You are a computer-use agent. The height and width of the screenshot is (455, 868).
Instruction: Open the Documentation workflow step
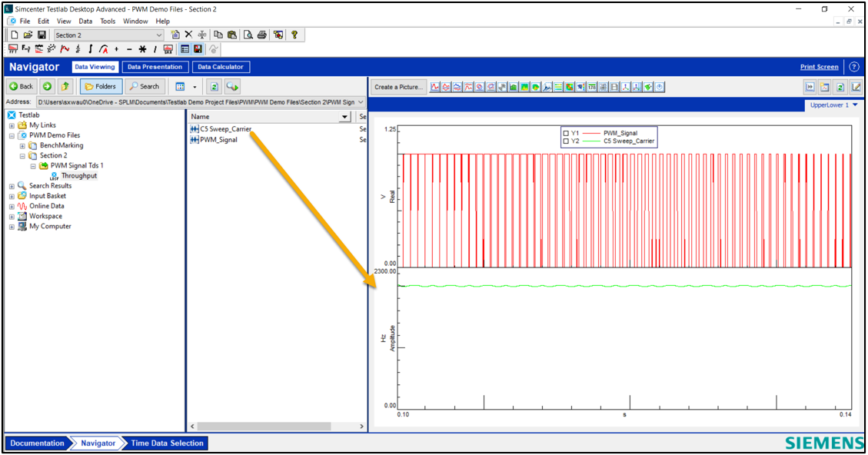pos(37,443)
